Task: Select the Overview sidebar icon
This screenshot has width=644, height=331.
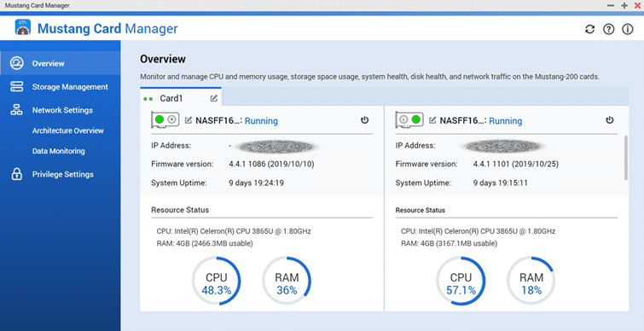Action: [x=17, y=63]
